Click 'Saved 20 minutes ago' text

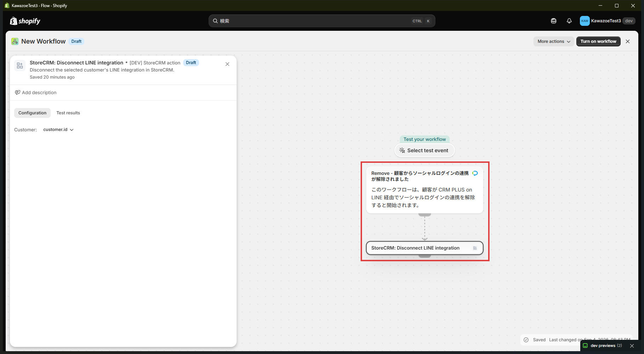point(52,77)
